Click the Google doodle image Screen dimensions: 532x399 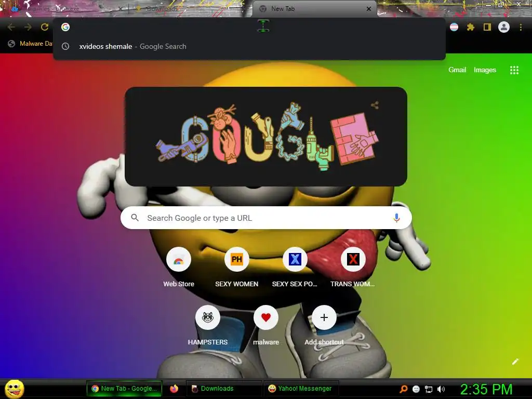point(266,137)
